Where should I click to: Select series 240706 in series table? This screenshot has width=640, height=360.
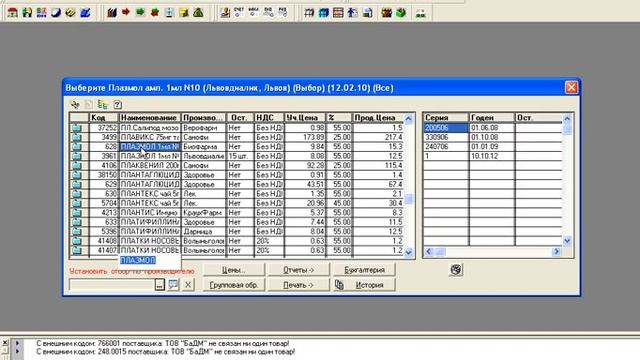(x=446, y=147)
